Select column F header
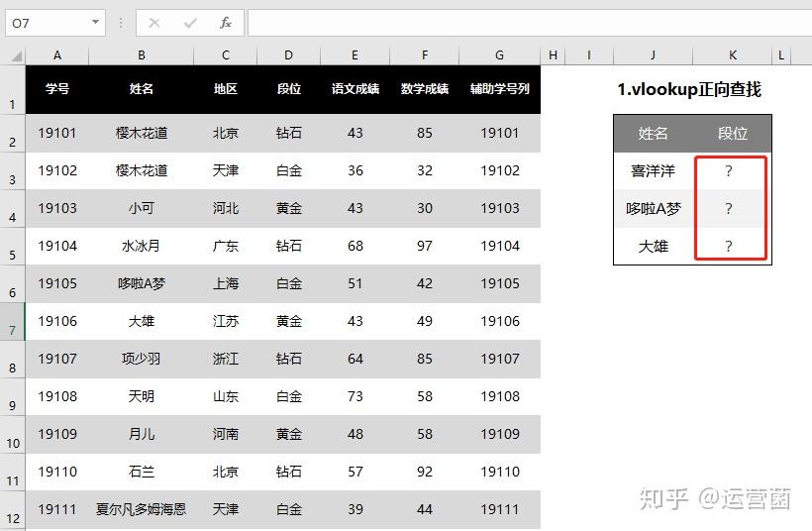Image resolution: width=812 pixels, height=531 pixels. point(425,55)
